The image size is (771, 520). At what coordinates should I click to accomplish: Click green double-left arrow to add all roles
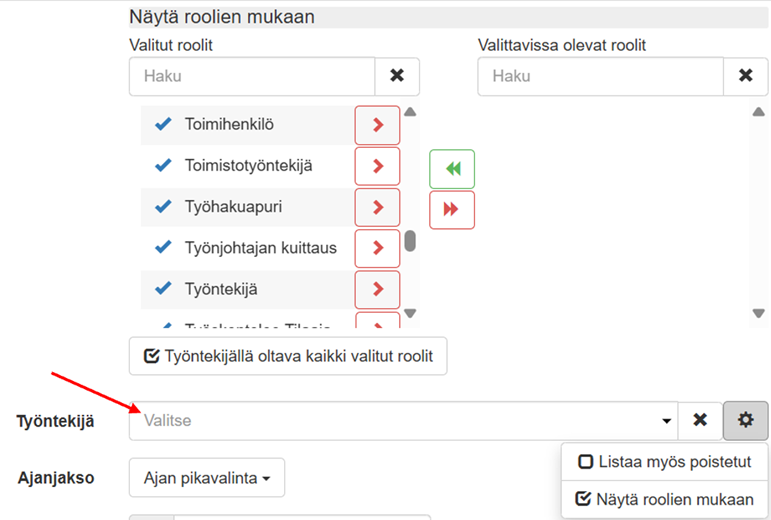point(452,169)
